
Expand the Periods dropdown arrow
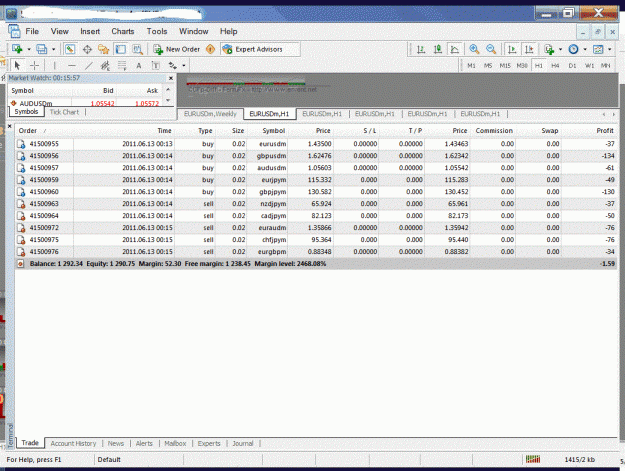point(585,49)
